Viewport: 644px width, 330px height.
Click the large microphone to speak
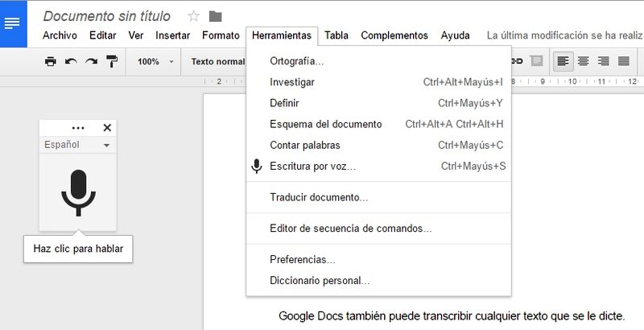[x=78, y=192]
